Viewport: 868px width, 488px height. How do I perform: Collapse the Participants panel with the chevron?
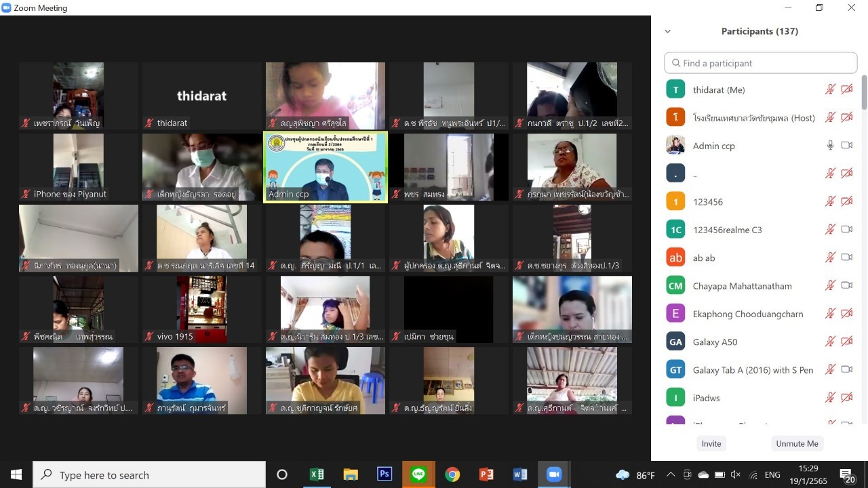(x=668, y=31)
